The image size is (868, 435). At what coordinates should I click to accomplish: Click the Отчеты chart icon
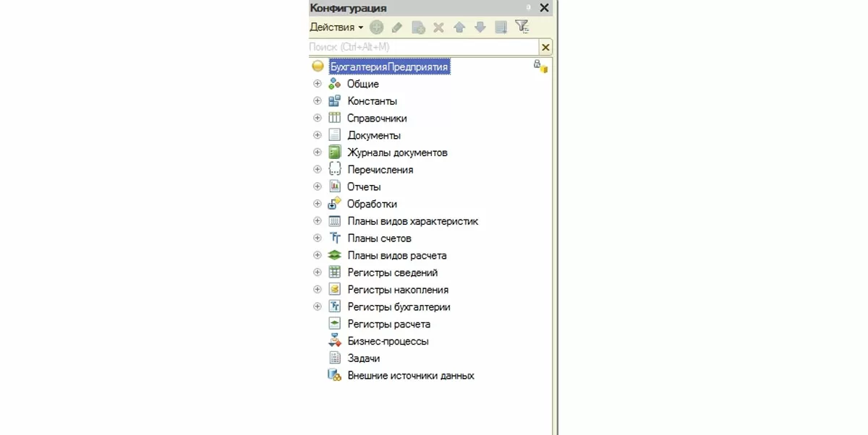click(334, 186)
